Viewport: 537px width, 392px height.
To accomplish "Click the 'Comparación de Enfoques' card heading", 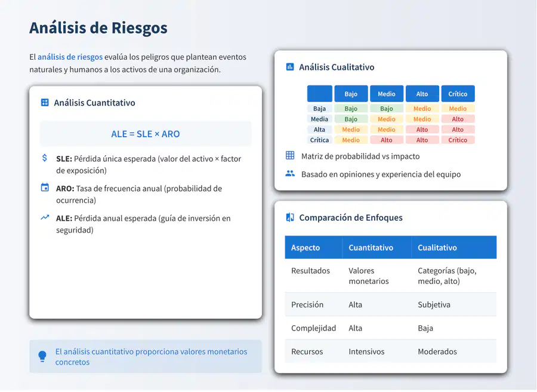I will point(351,218).
